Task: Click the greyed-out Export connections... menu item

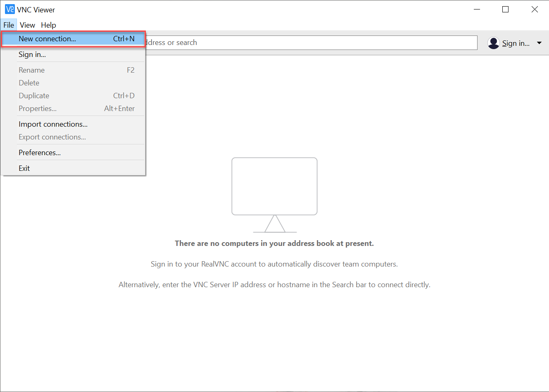Action: click(x=73, y=137)
